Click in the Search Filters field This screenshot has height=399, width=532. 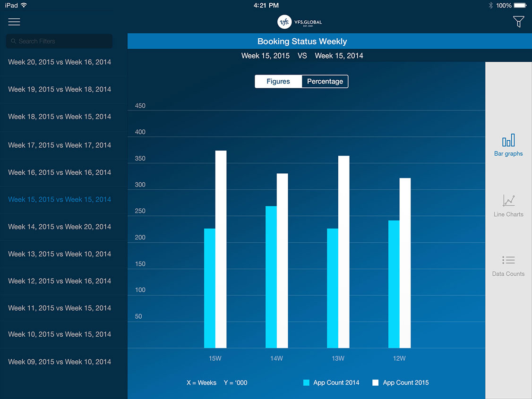60,41
